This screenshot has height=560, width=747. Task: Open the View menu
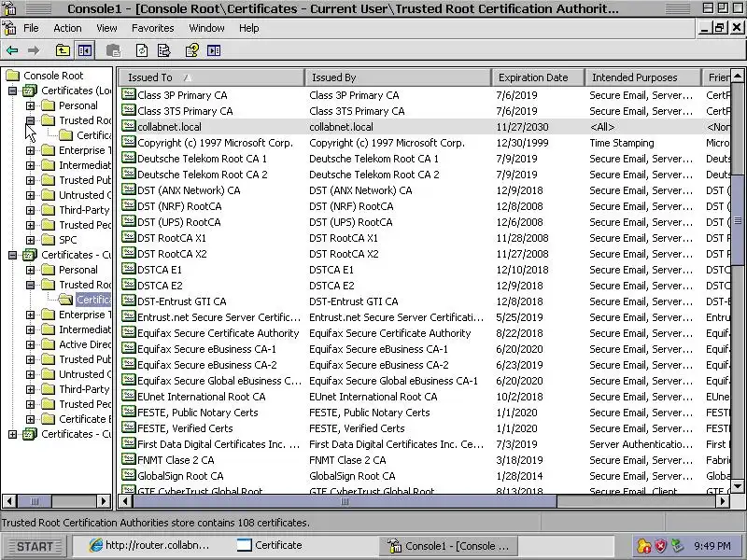[x=106, y=28]
